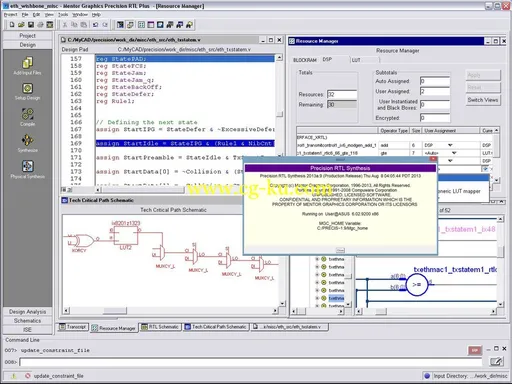512x384 pixels.
Task: Click the red error icon in status bar
Action: pos(27,376)
